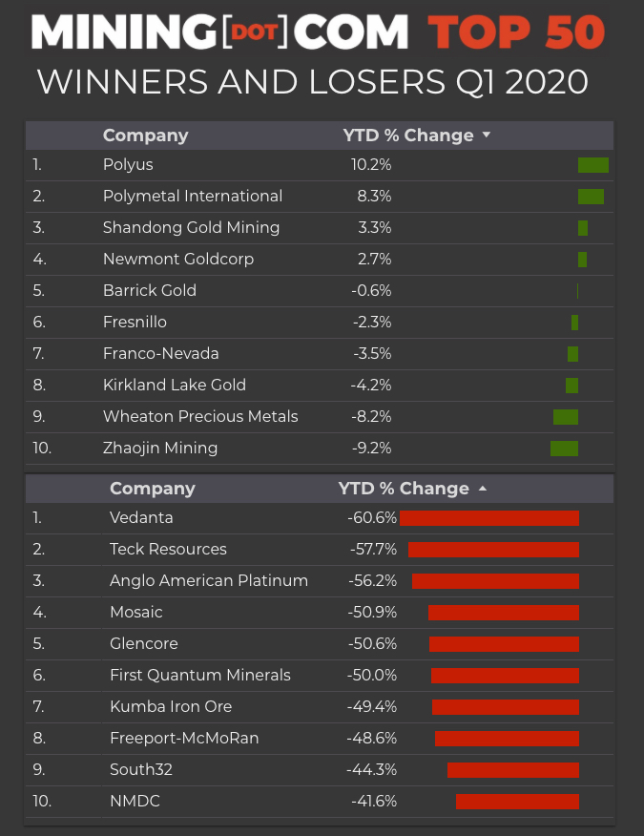This screenshot has height=836, width=644.
Task: Select Polymetal International row
Action: click(x=193, y=196)
